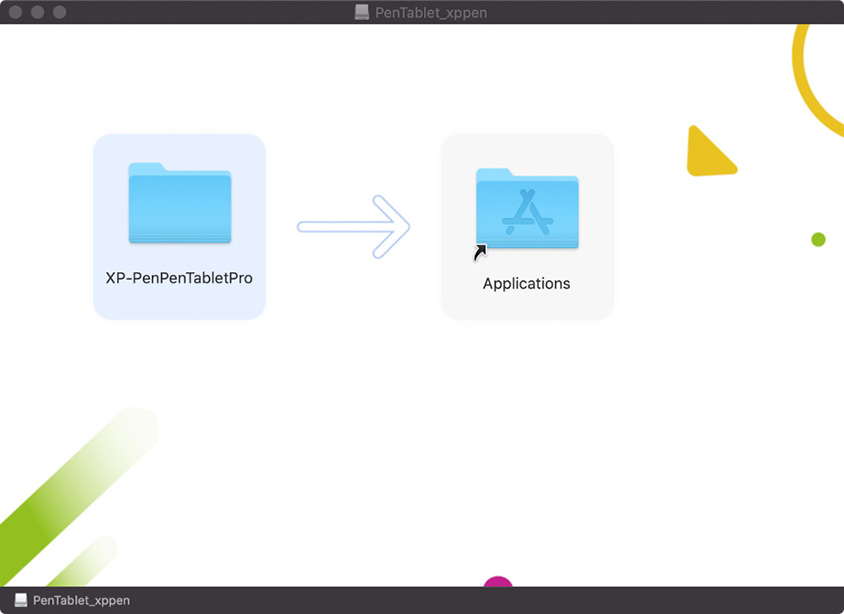The image size is (844, 614).
Task: Click the disk icon in title bar
Action: point(362,12)
